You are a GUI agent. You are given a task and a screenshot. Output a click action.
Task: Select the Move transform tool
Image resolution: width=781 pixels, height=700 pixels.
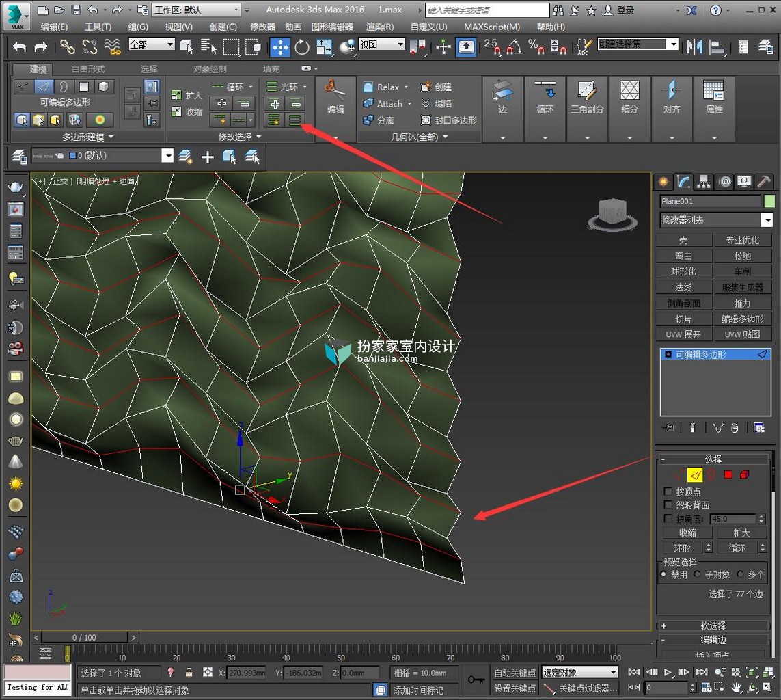point(280,47)
